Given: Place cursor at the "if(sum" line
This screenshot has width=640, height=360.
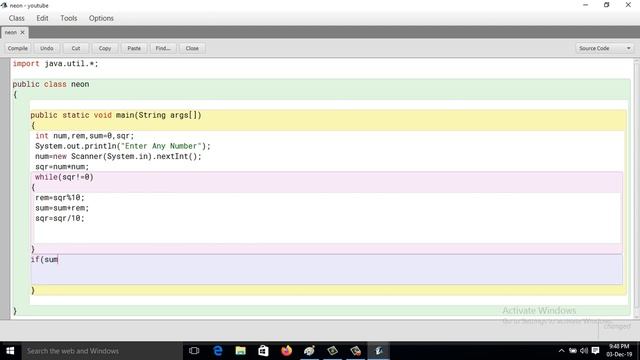Looking at the screenshot, I should (x=44, y=260).
